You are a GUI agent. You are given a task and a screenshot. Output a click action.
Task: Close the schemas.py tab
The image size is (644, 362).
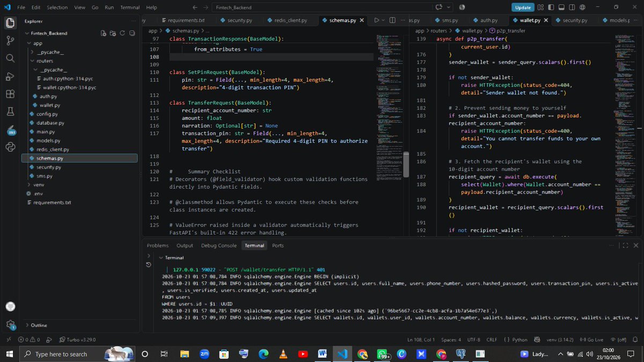(362, 20)
